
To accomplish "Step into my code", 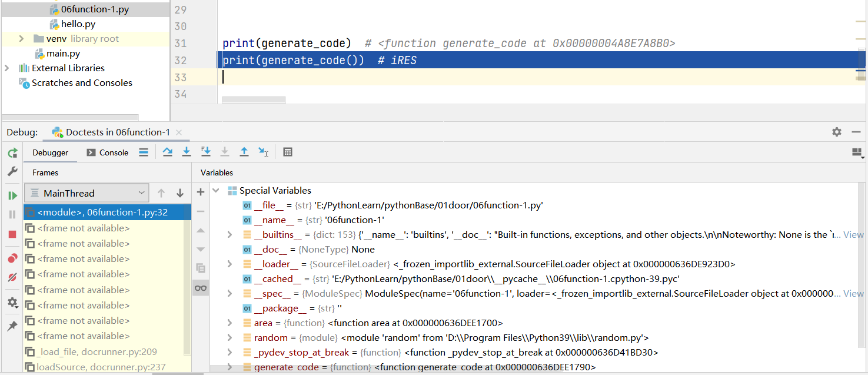I will point(205,152).
